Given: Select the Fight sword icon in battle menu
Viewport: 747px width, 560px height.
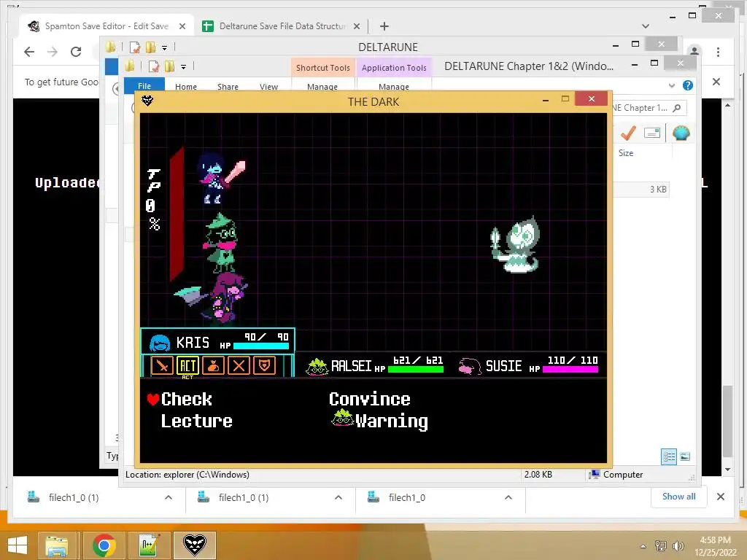Looking at the screenshot, I should tap(162, 366).
